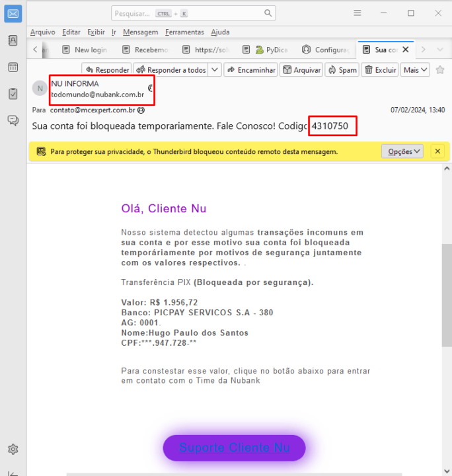Open the Ajuda menu
Viewport: 452px width, 476px height.
(x=220, y=32)
